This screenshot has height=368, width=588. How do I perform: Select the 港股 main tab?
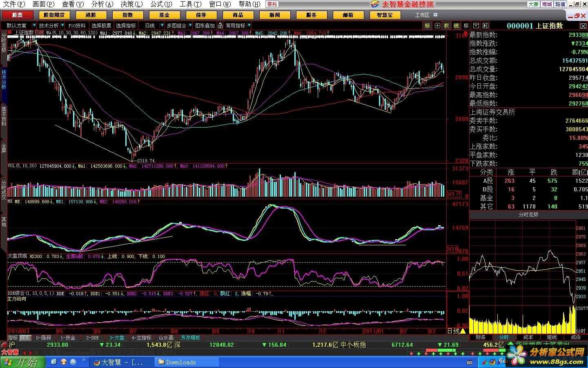[91, 15]
